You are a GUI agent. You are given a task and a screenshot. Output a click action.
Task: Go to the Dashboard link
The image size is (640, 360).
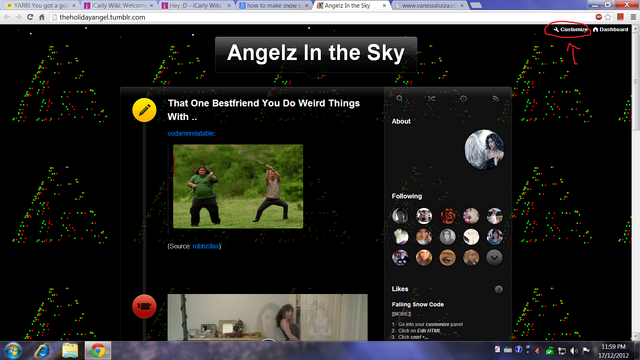611,29
